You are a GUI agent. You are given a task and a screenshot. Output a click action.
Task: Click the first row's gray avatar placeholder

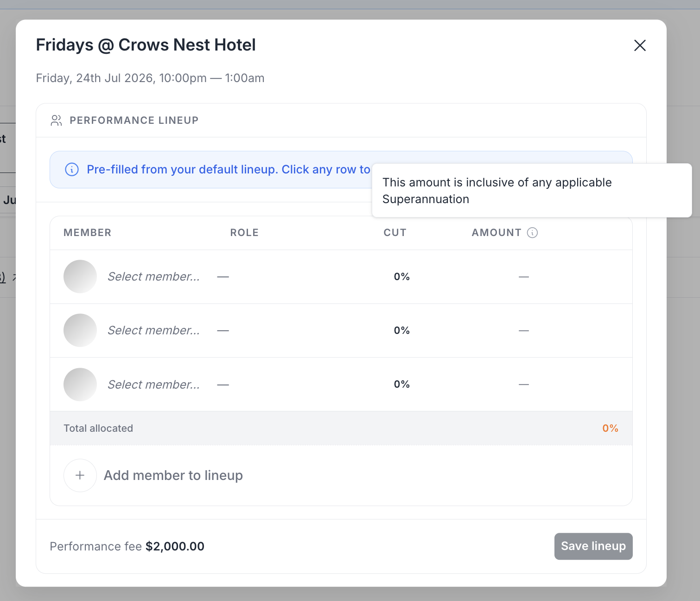click(80, 276)
